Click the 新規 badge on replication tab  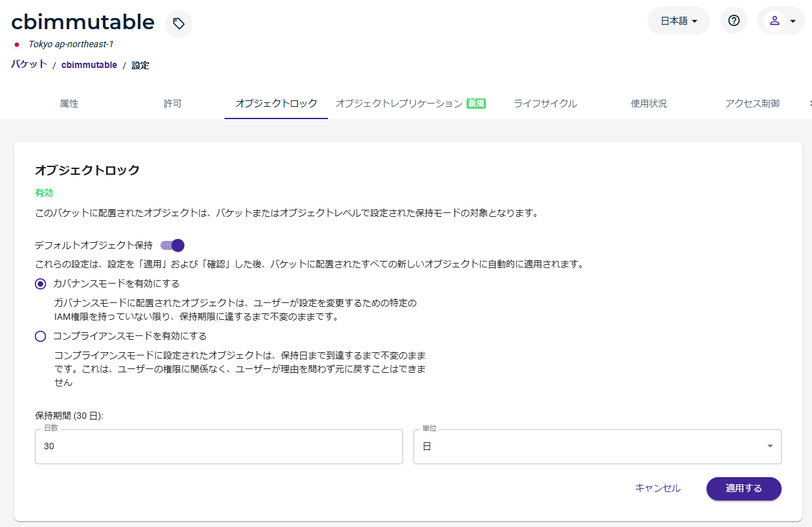(x=476, y=104)
